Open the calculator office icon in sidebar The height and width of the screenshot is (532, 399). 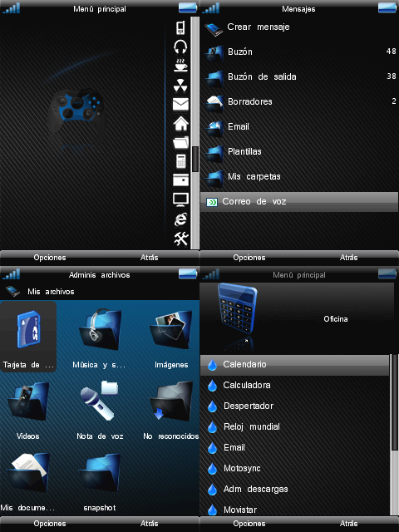coord(181,160)
